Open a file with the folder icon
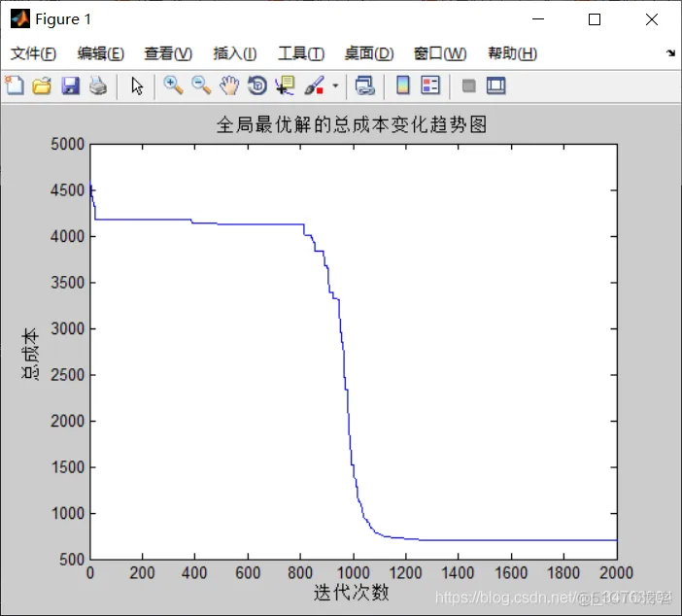Image resolution: width=682 pixels, height=616 pixels. tap(42, 86)
